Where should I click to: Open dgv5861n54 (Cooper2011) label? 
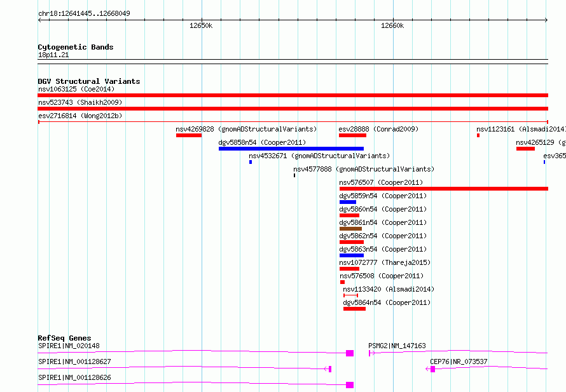point(383,222)
